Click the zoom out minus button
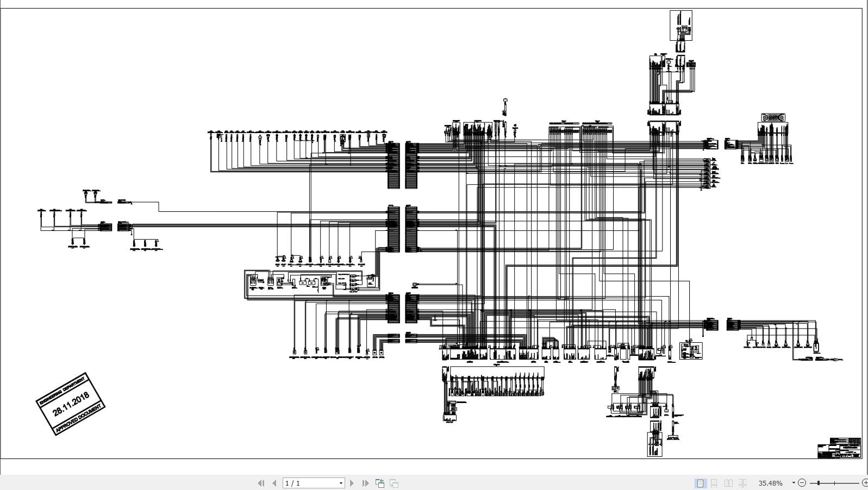The height and width of the screenshot is (490, 868). point(802,483)
